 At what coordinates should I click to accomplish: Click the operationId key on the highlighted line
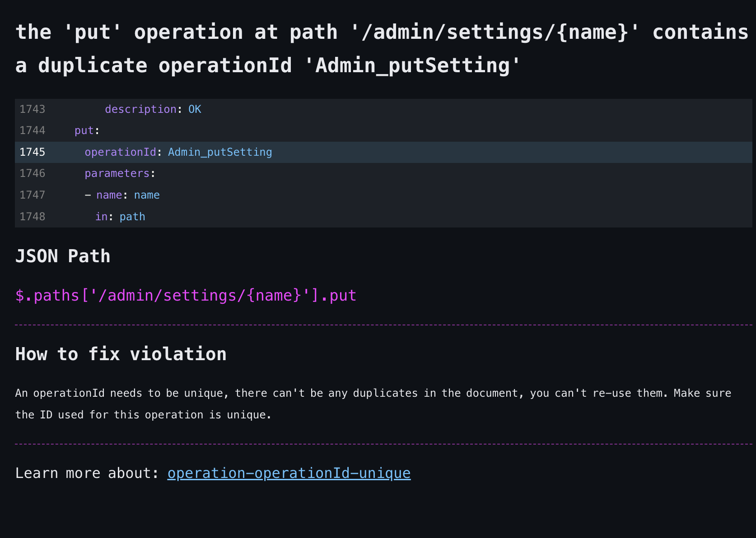[120, 152]
